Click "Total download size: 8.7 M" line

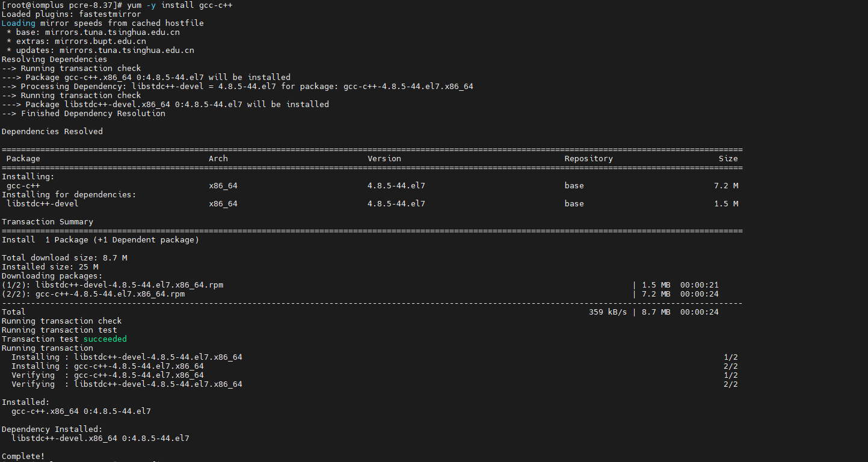click(x=64, y=257)
